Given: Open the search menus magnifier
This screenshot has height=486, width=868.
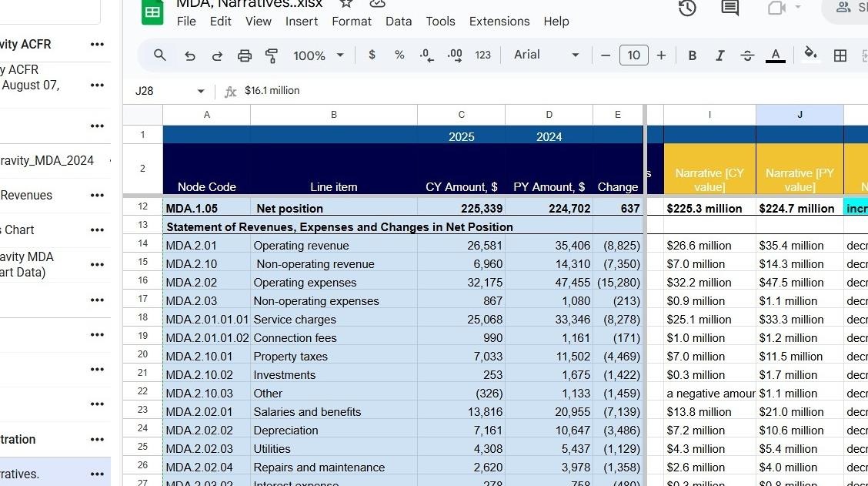Looking at the screenshot, I should click(159, 55).
